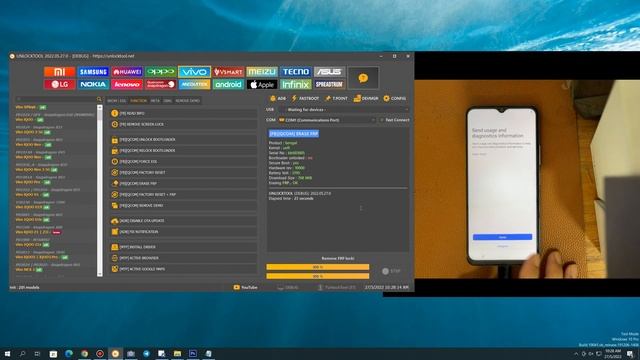Open Windows taskbar search
640x360 pixels.
22,353
